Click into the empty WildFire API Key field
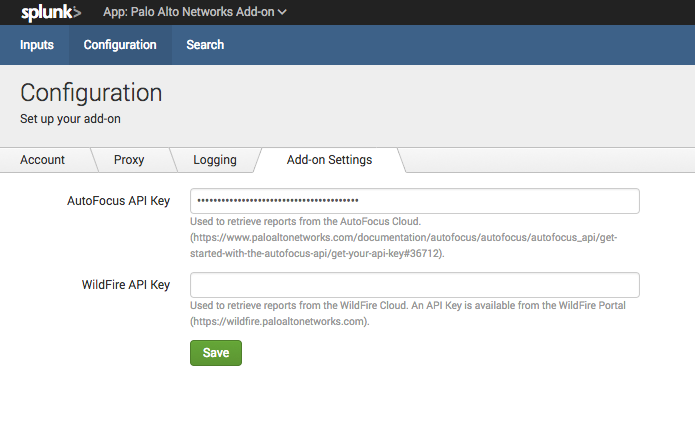 click(414, 285)
